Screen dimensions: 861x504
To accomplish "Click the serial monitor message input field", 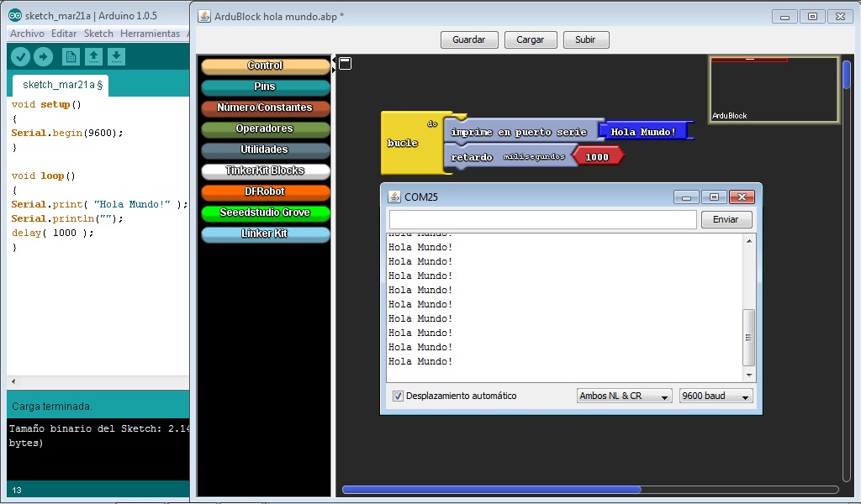I will click(x=542, y=219).
